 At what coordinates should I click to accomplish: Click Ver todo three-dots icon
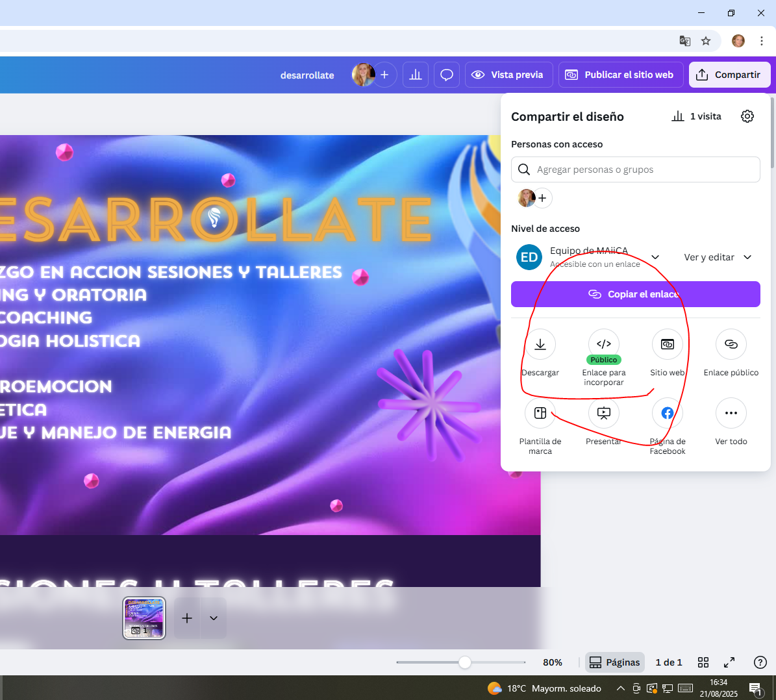point(731,414)
